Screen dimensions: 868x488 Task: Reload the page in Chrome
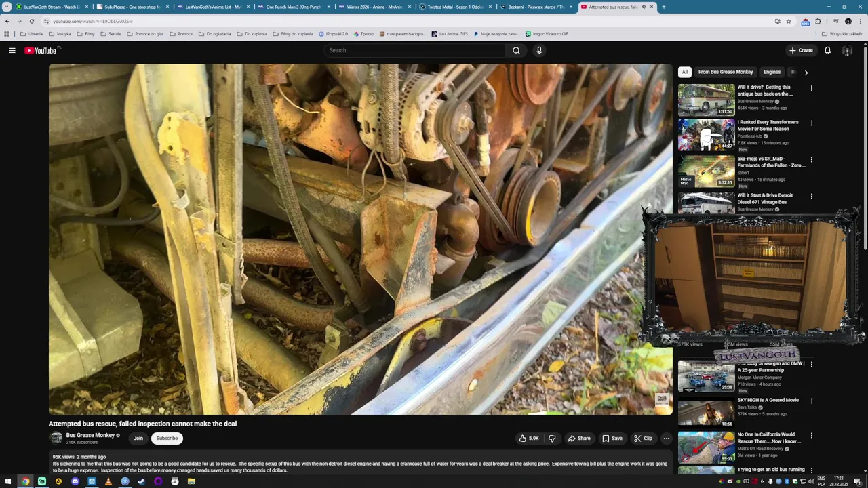pyautogui.click(x=31, y=21)
